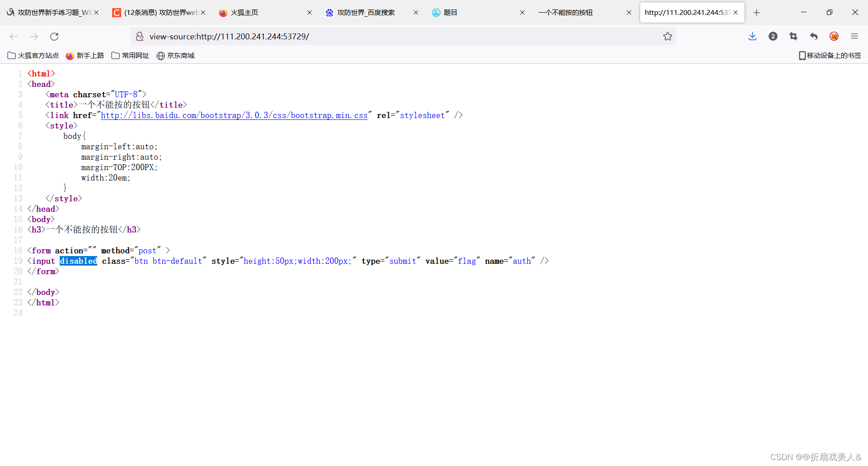The height and width of the screenshot is (466, 868).
Task: Open 京东商城 bookmark
Action: [175, 56]
